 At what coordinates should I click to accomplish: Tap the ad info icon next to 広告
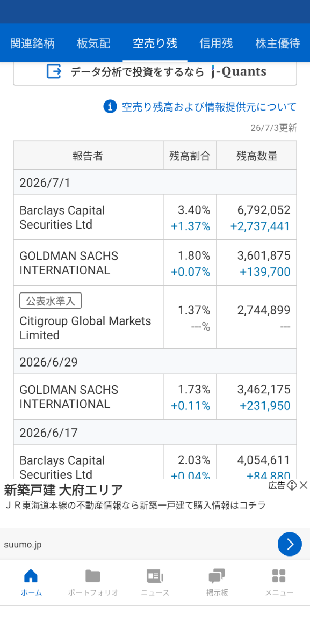click(292, 485)
